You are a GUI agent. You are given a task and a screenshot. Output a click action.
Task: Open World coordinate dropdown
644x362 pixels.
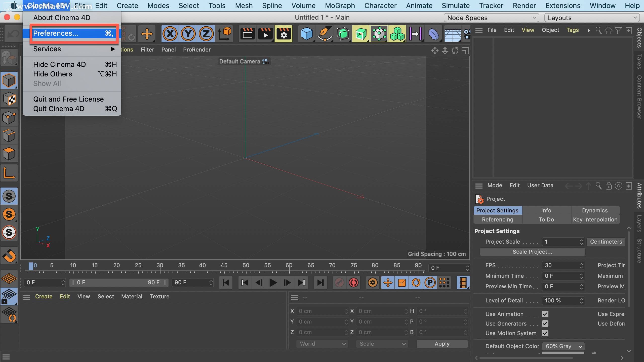322,344
